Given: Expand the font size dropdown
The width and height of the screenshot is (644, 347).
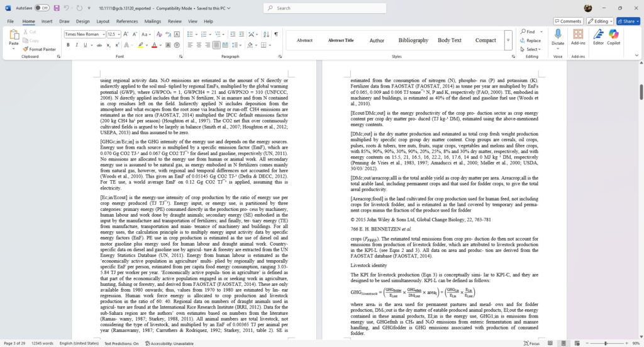Looking at the screenshot, I should point(119,34).
